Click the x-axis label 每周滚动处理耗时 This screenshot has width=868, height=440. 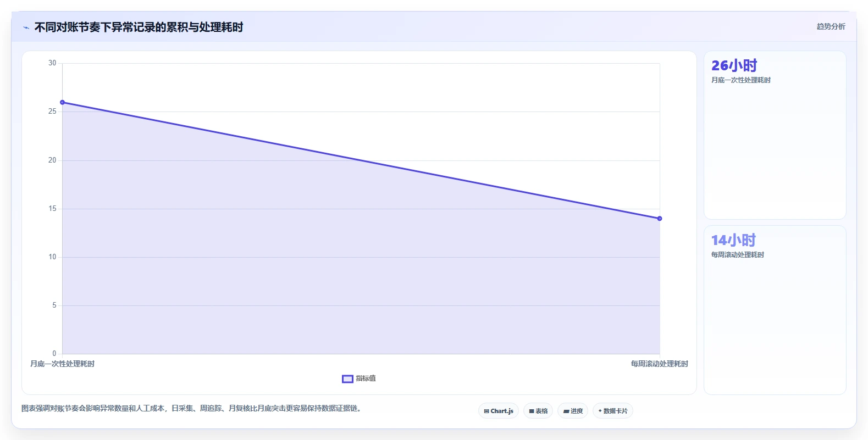tap(659, 364)
